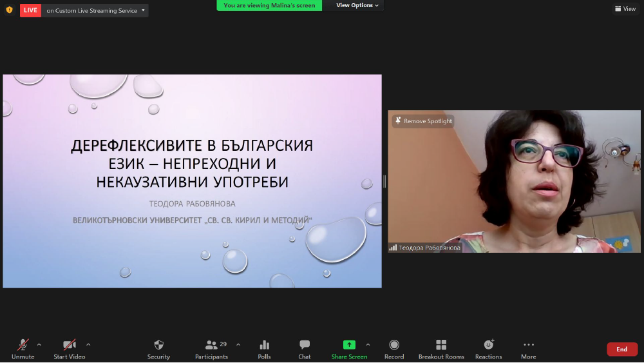Viewport: 644px width, 363px height.
Task: Open the Security shield icon
Action: [158, 346]
